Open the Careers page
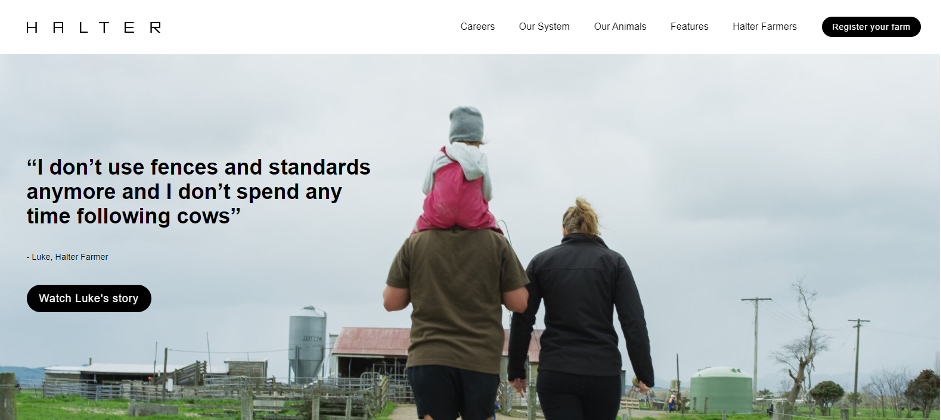Screen dimensions: 941x420 tap(477, 26)
